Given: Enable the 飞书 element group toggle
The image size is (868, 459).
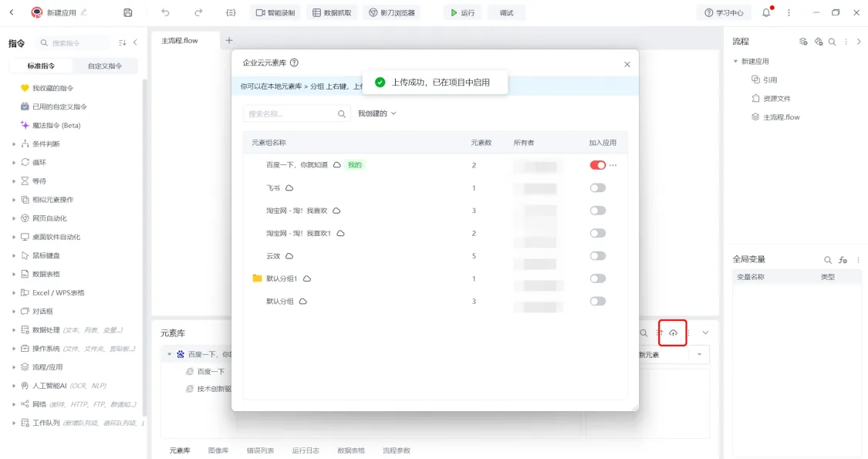Looking at the screenshot, I should pyautogui.click(x=597, y=188).
